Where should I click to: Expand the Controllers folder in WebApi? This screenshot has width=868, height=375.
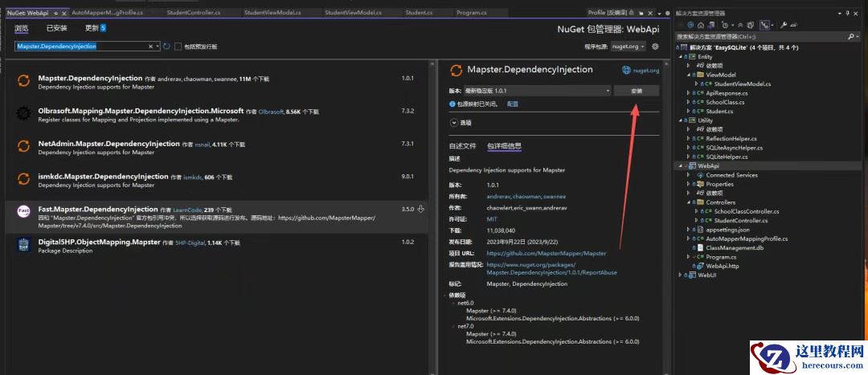(689, 202)
